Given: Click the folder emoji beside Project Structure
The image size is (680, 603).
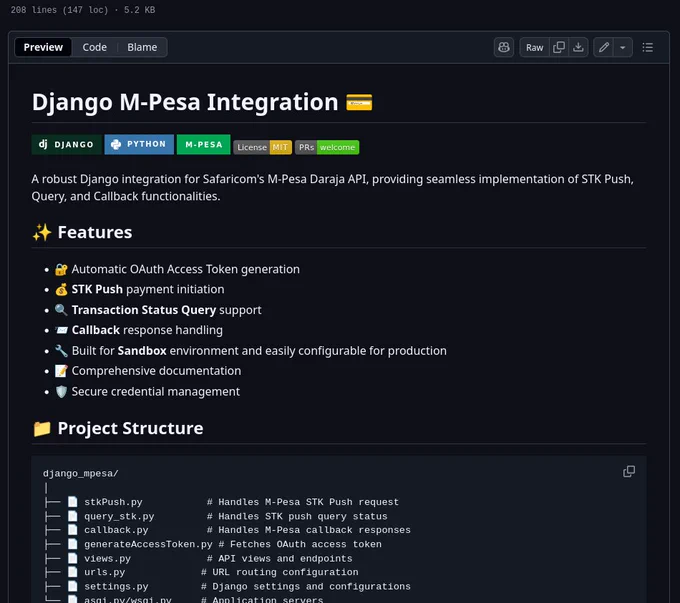Looking at the screenshot, I should click(x=42, y=429).
